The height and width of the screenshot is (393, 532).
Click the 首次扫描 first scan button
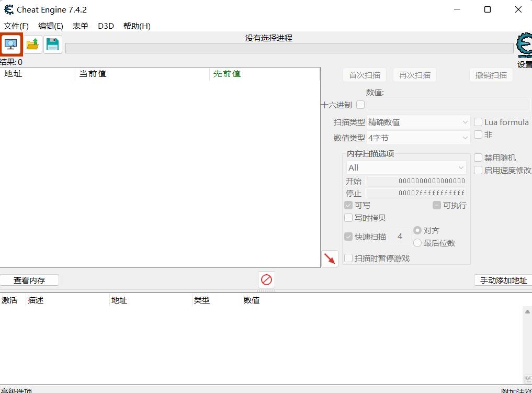tap(365, 75)
